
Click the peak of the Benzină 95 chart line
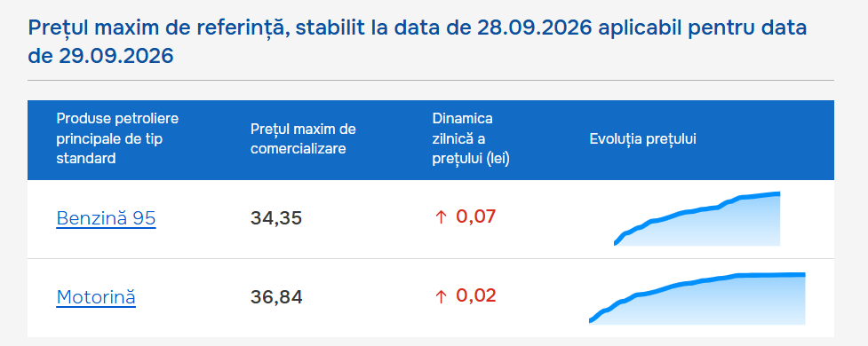(777, 193)
